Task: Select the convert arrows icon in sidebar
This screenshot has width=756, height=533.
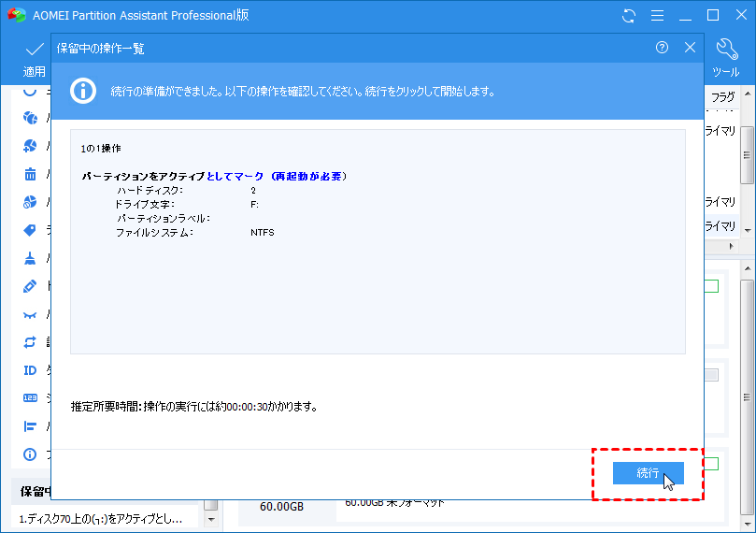Action: [30, 342]
